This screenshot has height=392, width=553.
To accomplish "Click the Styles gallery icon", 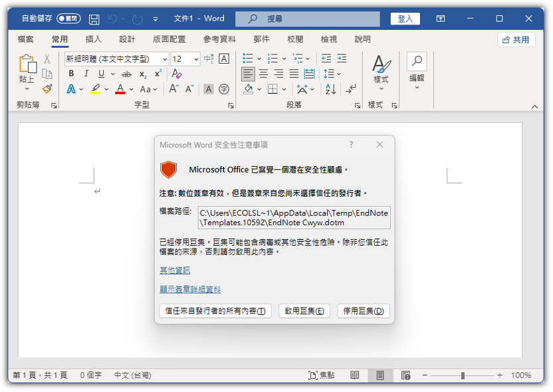I will pos(382,64).
